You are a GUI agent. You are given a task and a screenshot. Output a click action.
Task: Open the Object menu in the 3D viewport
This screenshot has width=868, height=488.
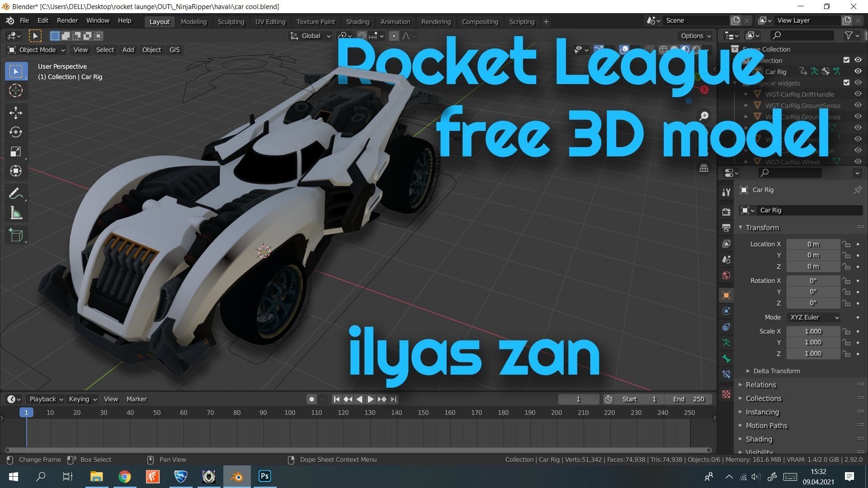pos(151,50)
